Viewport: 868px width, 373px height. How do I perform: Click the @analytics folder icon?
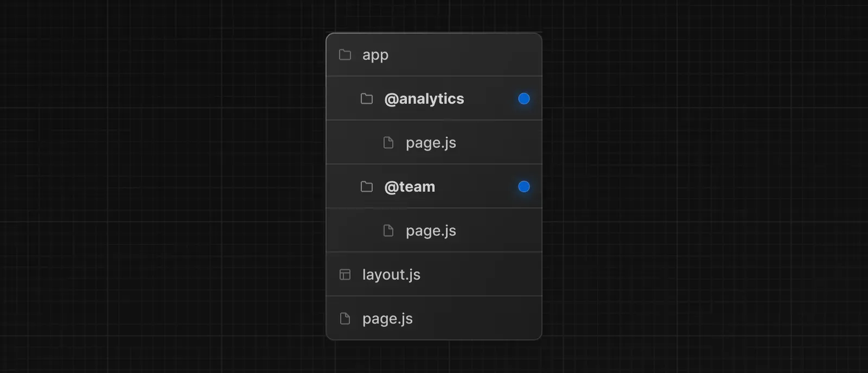[367, 99]
